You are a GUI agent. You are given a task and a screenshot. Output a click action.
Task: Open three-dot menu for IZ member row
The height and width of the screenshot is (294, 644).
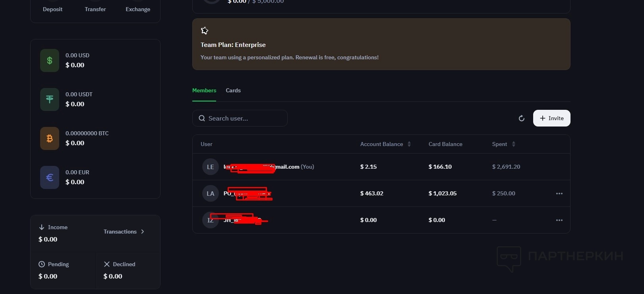559,220
